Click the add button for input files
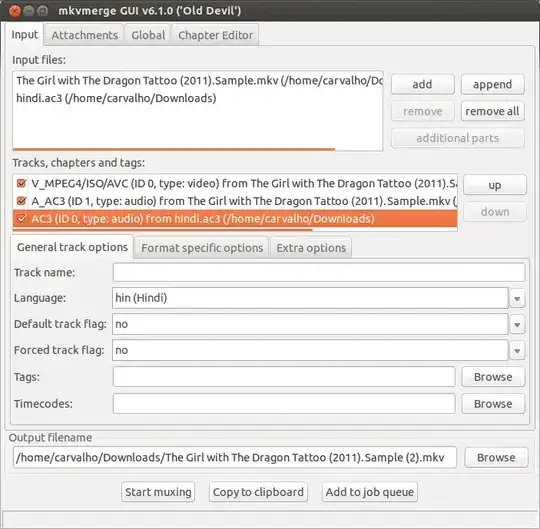The width and height of the screenshot is (540, 529). coord(423,84)
